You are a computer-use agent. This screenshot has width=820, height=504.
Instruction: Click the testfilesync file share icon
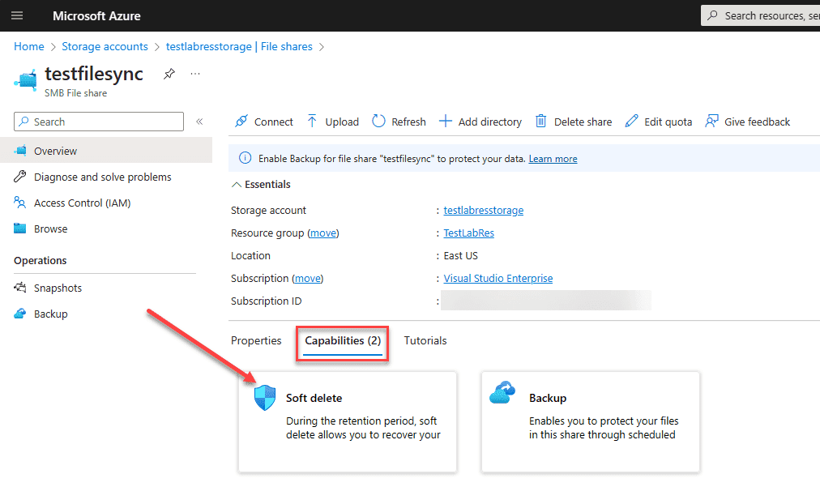pyautogui.click(x=26, y=80)
